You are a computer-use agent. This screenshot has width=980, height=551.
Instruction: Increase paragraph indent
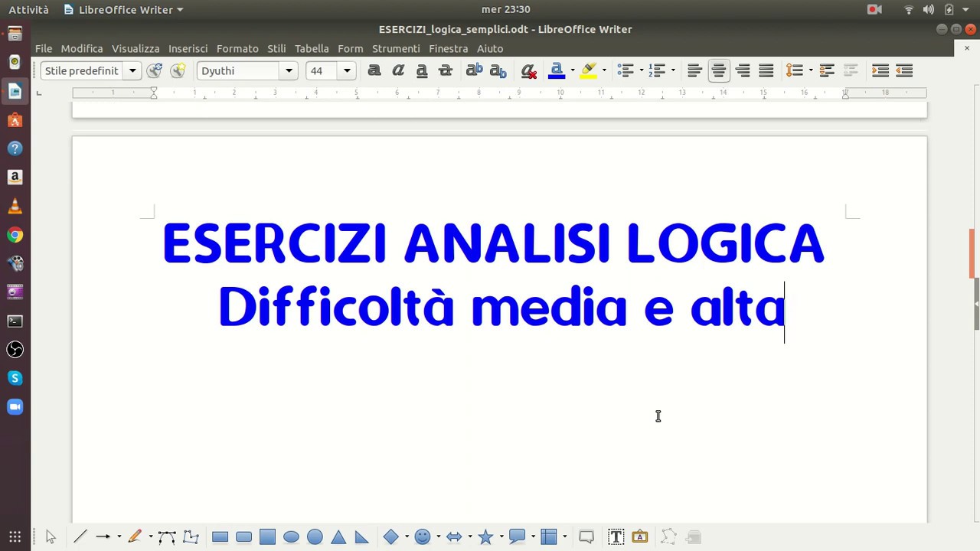point(880,70)
